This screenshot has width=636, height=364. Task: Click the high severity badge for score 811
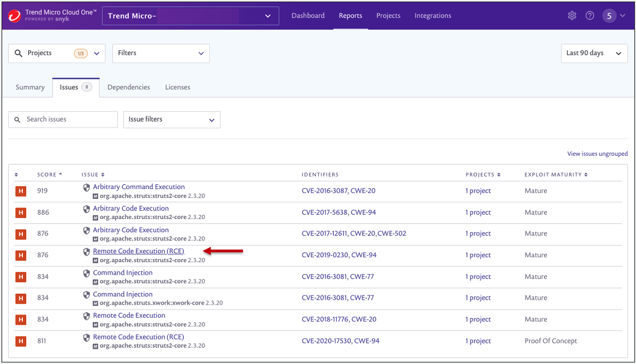[21, 341]
